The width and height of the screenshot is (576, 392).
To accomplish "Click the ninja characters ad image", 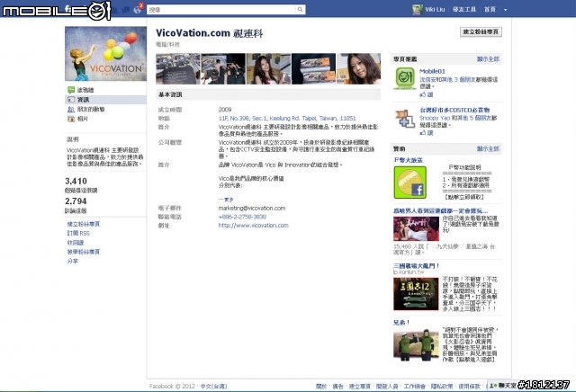I will [416, 344].
